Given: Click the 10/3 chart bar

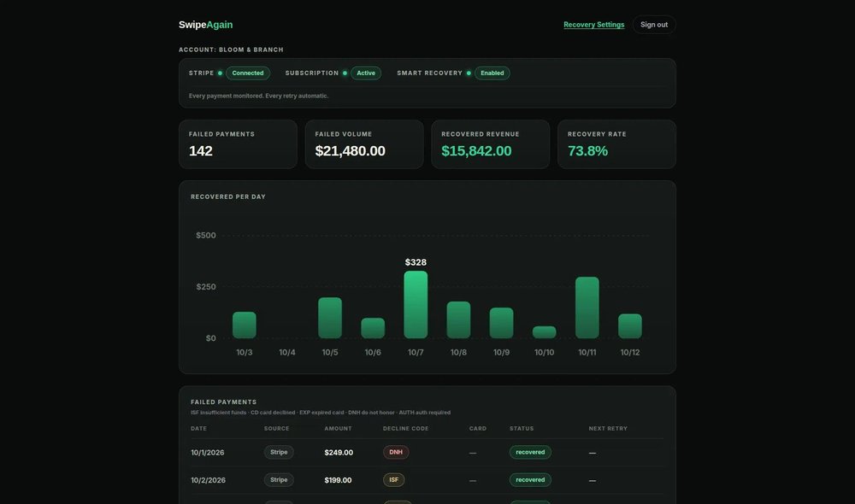Looking at the screenshot, I should tap(245, 325).
